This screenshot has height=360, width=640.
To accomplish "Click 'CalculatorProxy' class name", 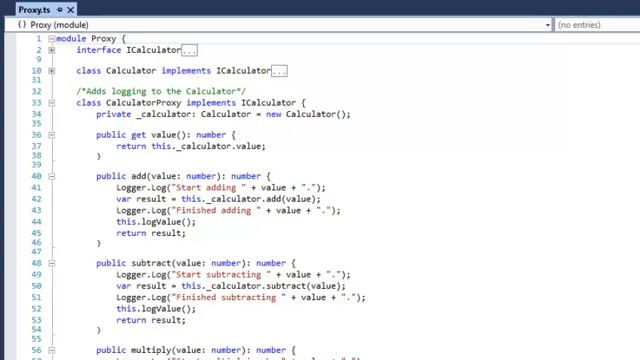I will (x=143, y=102).
